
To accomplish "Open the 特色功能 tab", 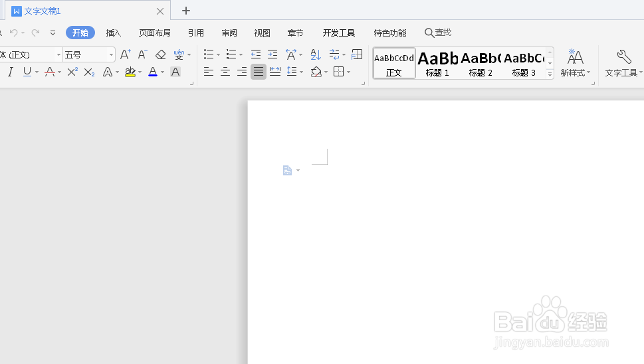I will (x=389, y=33).
